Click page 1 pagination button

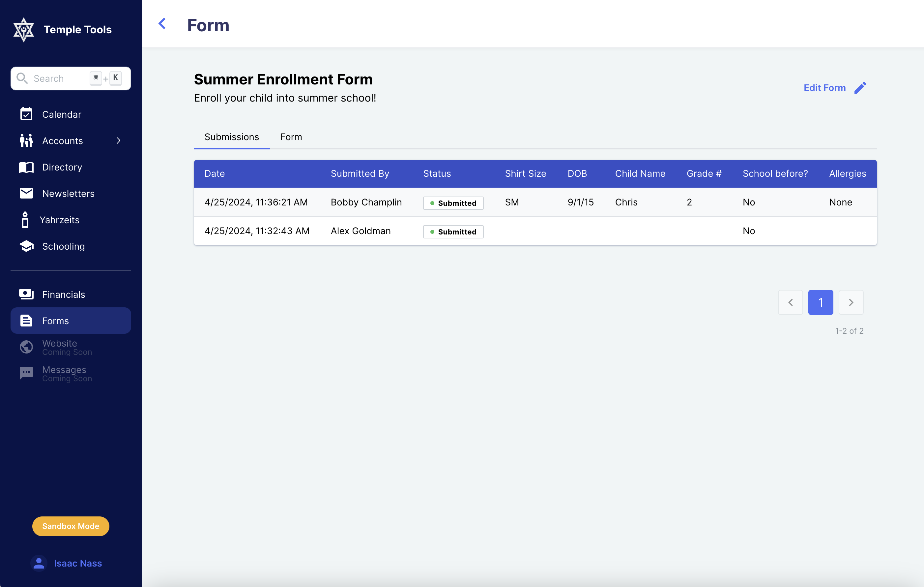click(x=820, y=302)
